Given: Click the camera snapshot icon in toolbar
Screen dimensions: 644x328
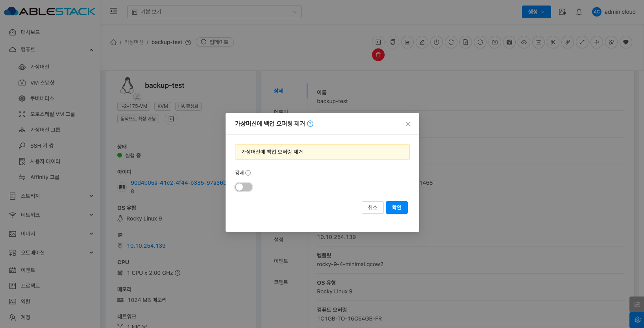Looking at the screenshot, I should [x=494, y=42].
